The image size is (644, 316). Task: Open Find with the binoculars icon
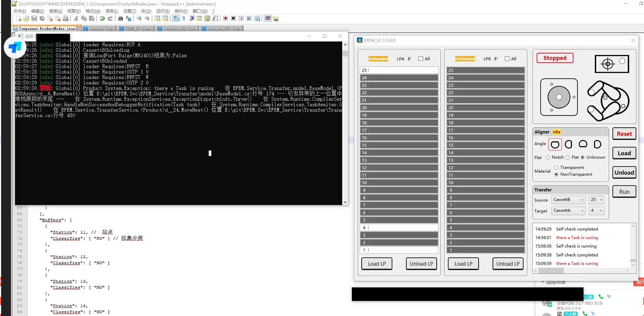[x=121, y=18]
